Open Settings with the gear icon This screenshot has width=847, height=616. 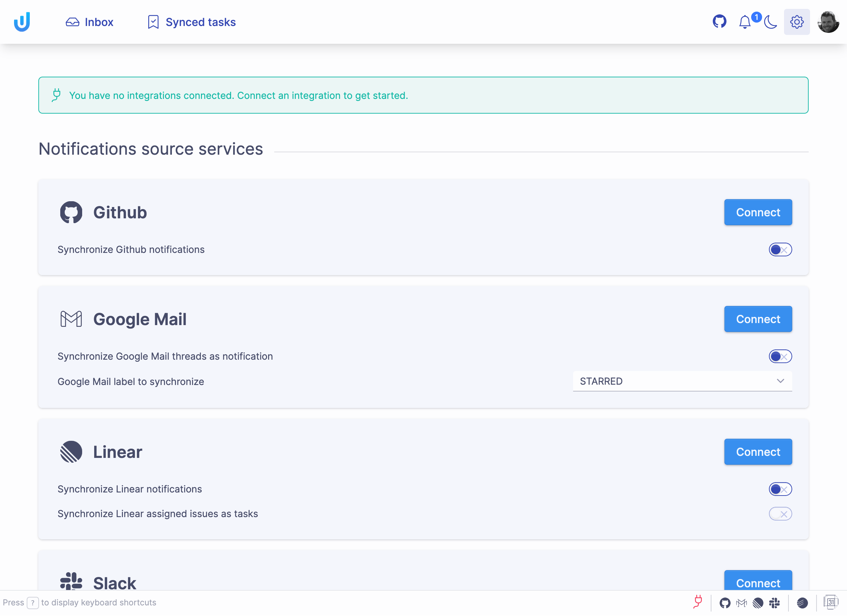[797, 22]
